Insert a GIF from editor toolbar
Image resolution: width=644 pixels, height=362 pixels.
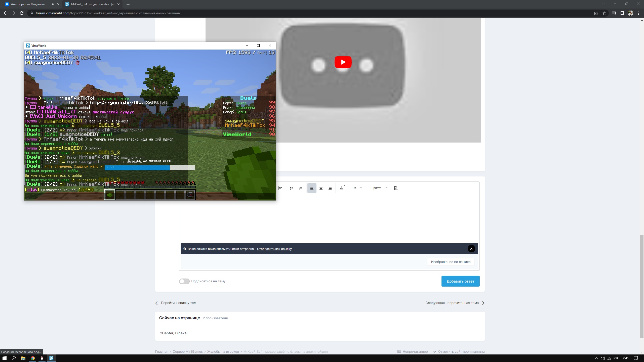(280, 188)
